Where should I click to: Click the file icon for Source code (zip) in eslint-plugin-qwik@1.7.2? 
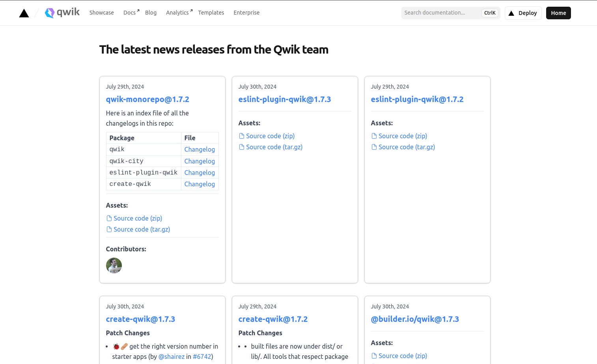click(x=373, y=136)
